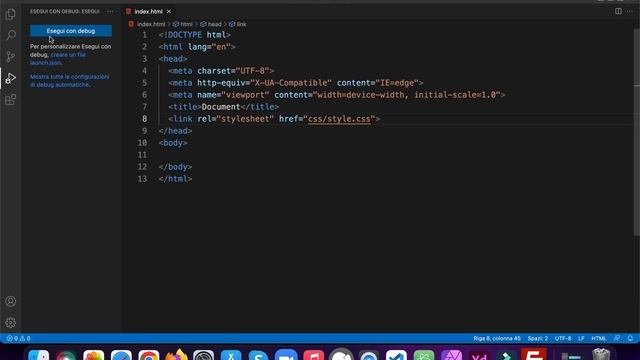
Task: Select the index.html editor tab
Action: [x=148, y=11]
